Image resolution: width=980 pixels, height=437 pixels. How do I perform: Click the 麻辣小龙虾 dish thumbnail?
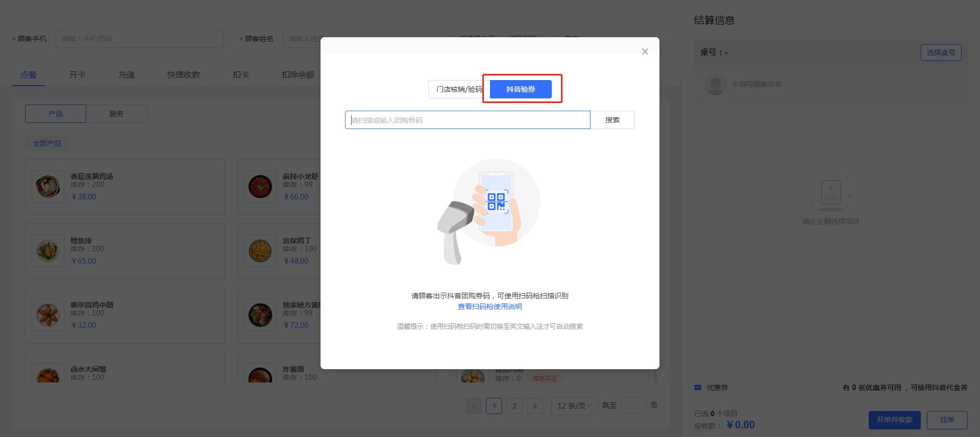point(260,187)
